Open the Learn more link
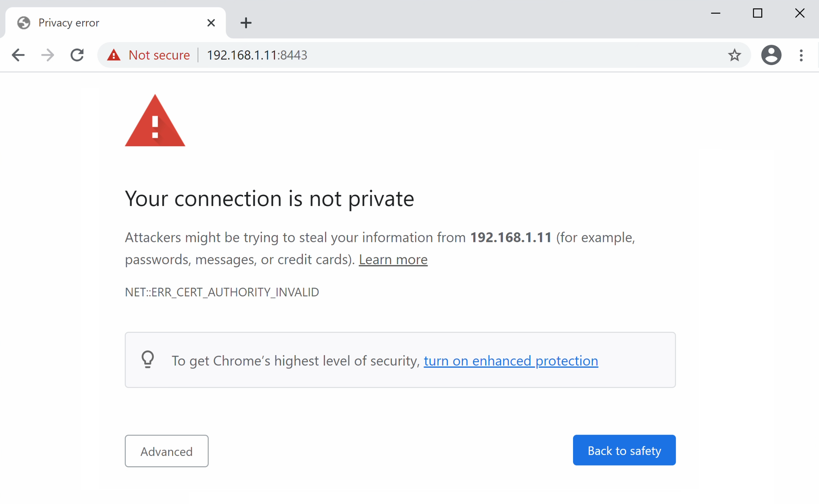Screen dimensions: 819x504 click(x=393, y=260)
